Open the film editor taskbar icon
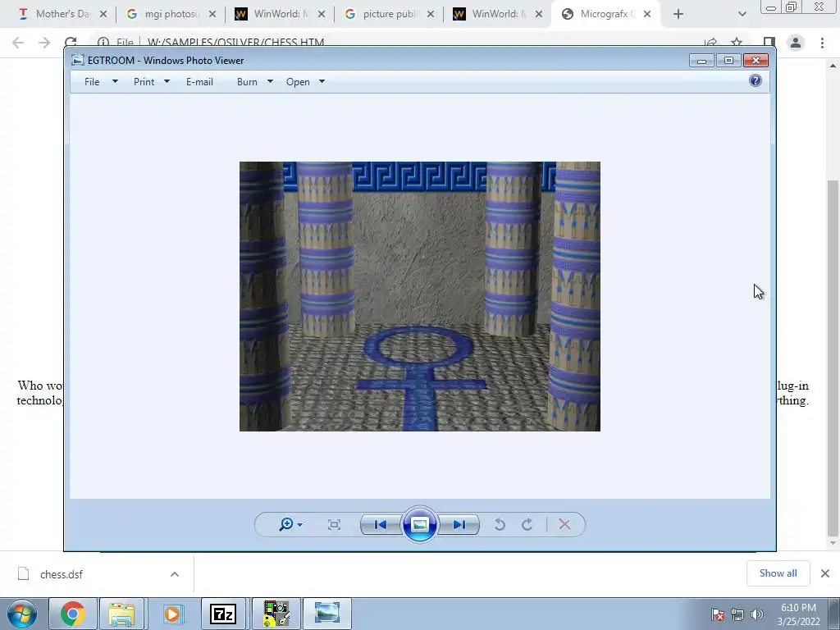Image resolution: width=840 pixels, height=630 pixels. coord(276,614)
